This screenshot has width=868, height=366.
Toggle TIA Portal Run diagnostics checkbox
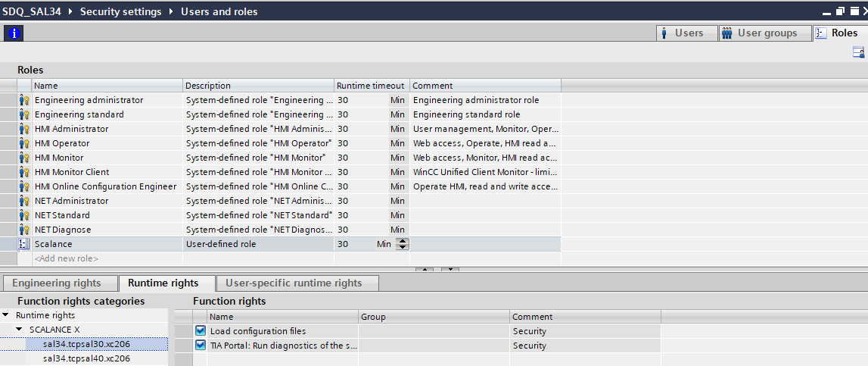201,346
